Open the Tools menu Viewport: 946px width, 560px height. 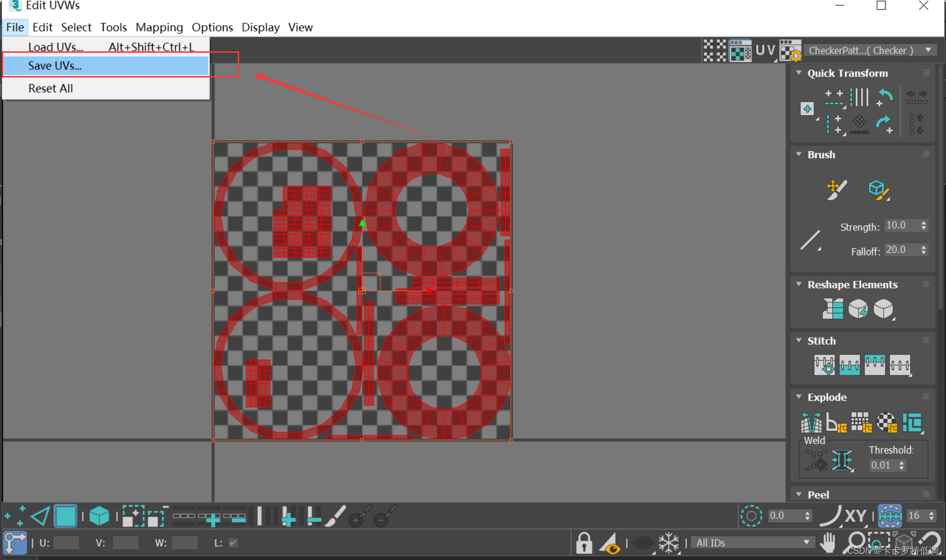click(x=113, y=28)
